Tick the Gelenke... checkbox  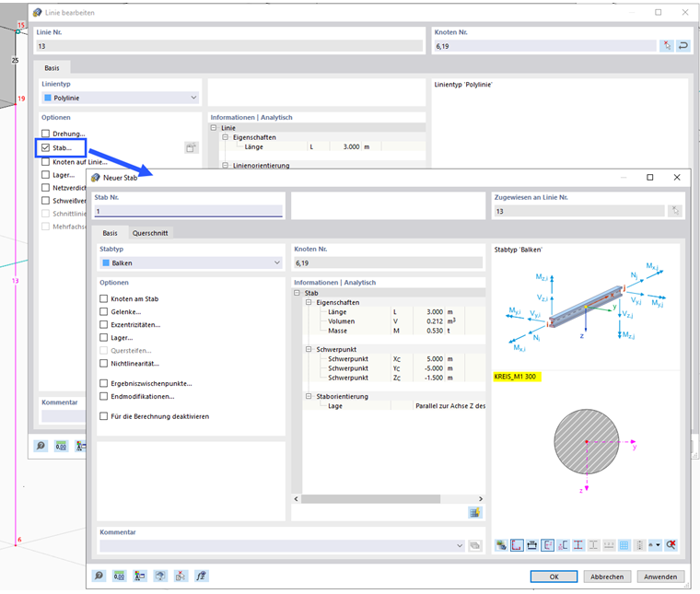coord(103,311)
